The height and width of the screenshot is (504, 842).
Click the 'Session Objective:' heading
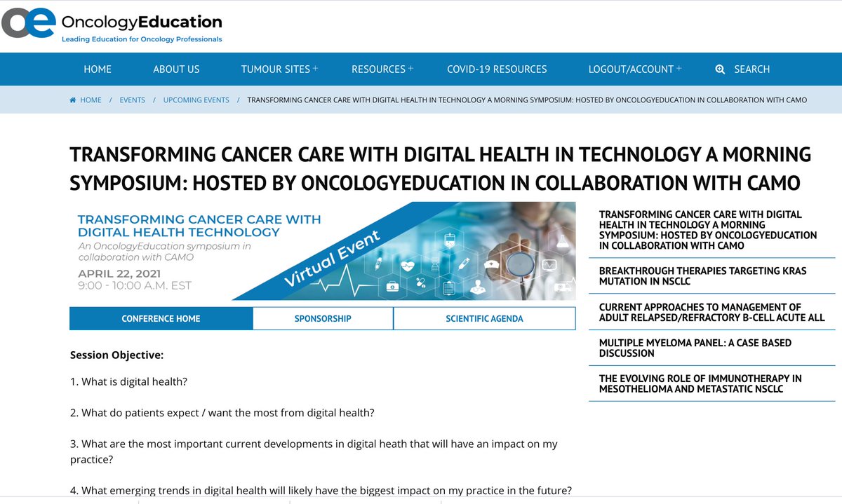point(116,355)
